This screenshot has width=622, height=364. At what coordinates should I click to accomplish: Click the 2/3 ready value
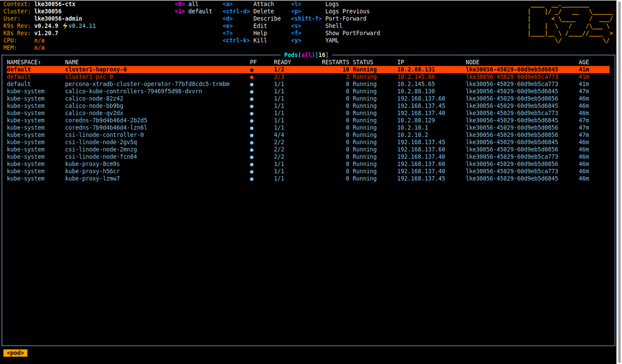pos(279,77)
